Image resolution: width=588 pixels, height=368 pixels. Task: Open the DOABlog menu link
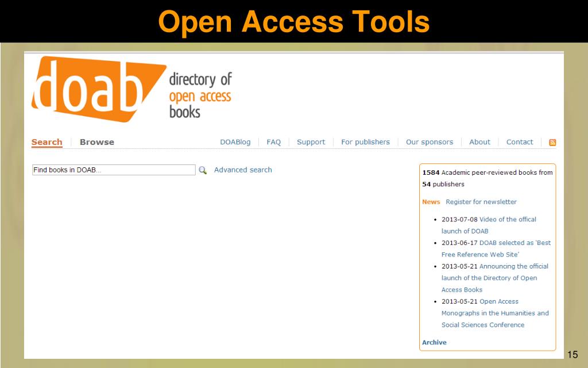point(235,142)
